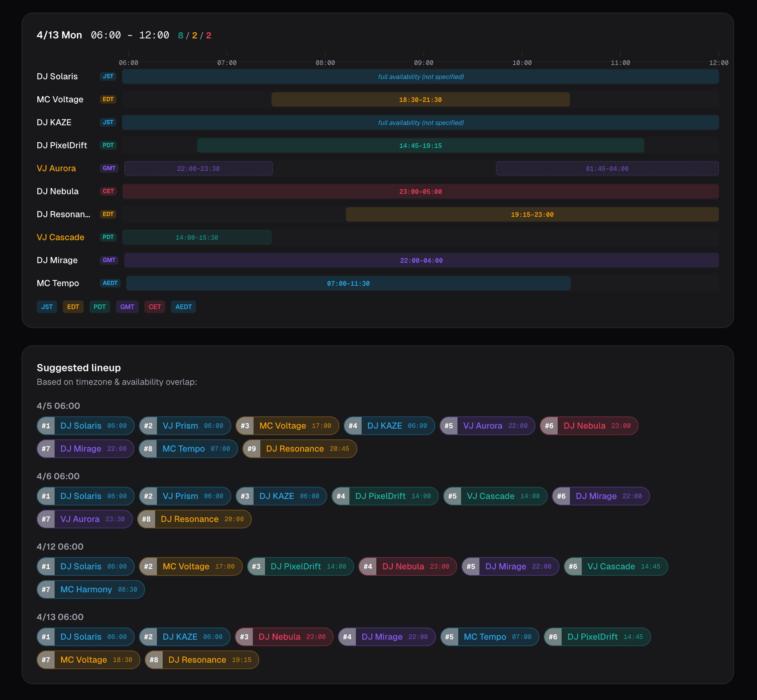The width and height of the screenshot is (757, 700).
Task: Toggle the CET filter in the legend row
Action: [x=154, y=307]
